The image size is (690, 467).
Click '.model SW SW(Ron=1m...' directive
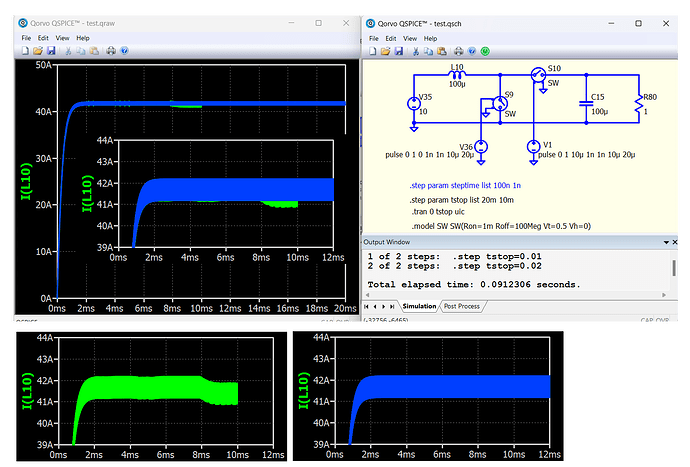501,226
